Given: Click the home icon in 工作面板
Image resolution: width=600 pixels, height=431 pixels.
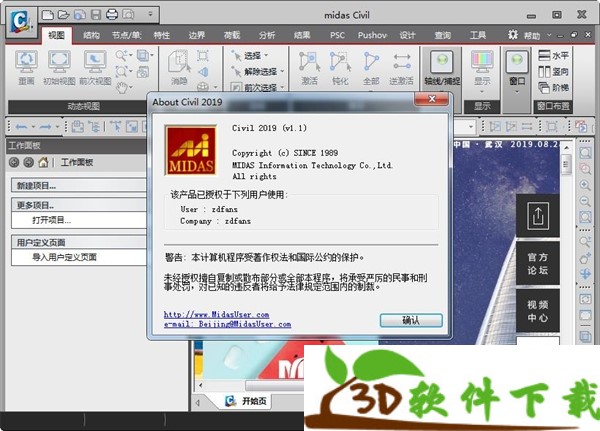Looking at the screenshot, I should click(43, 162).
